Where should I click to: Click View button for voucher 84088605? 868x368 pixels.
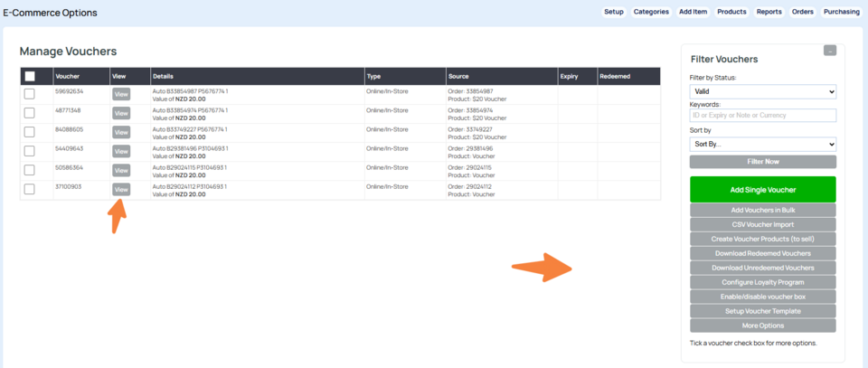tap(120, 132)
